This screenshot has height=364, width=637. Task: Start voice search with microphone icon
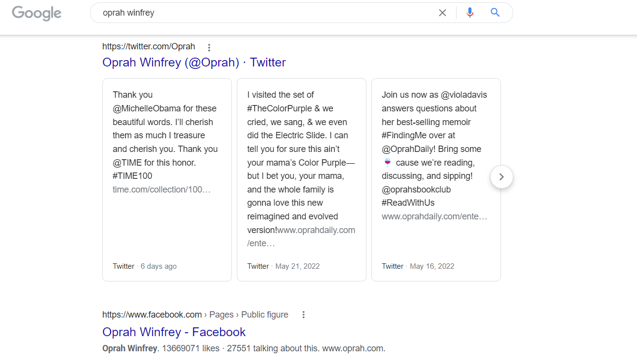click(470, 13)
